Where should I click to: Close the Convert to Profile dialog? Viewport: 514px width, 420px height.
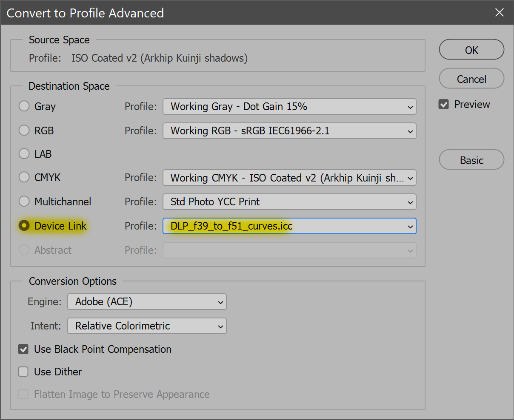499,13
